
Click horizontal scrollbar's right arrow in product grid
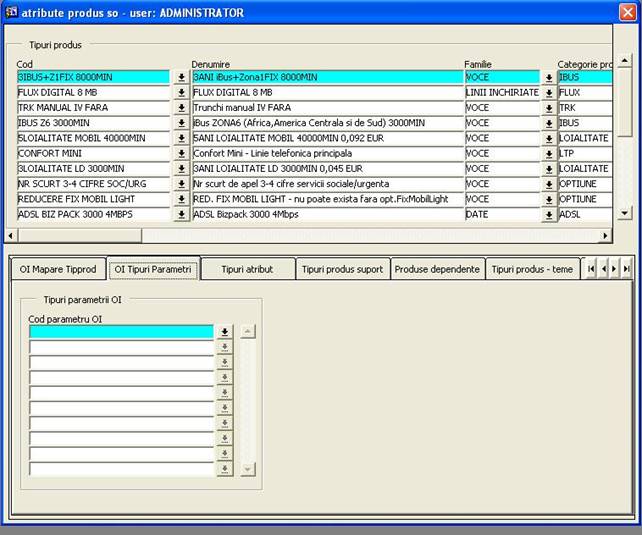point(604,235)
